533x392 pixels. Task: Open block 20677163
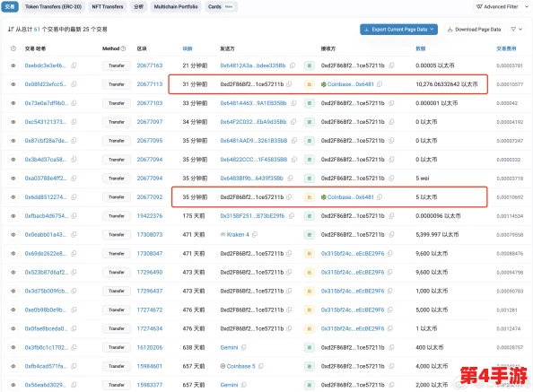point(150,65)
